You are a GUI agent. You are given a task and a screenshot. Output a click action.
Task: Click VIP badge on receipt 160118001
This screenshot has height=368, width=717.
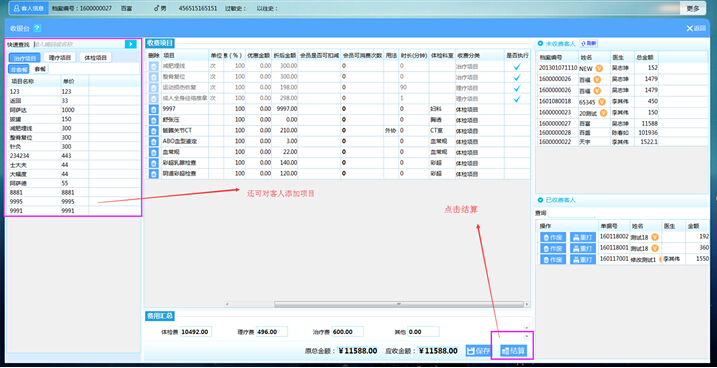point(655,248)
